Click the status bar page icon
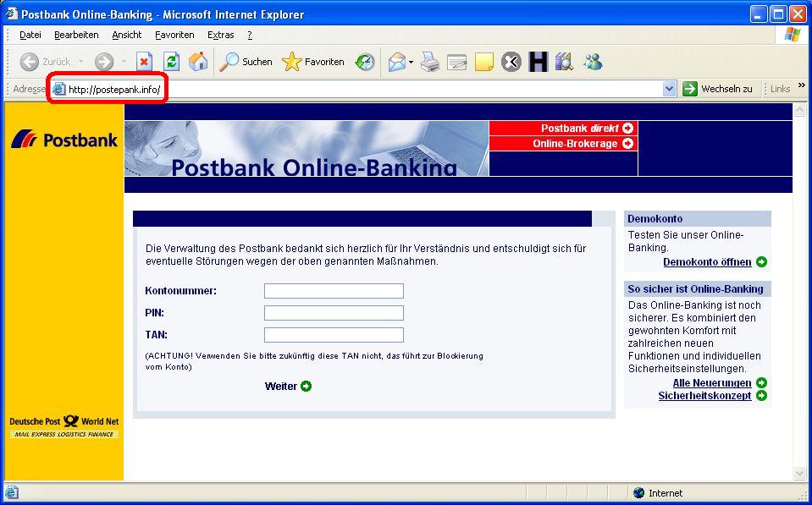The width and height of the screenshot is (812, 505). tap(11, 492)
